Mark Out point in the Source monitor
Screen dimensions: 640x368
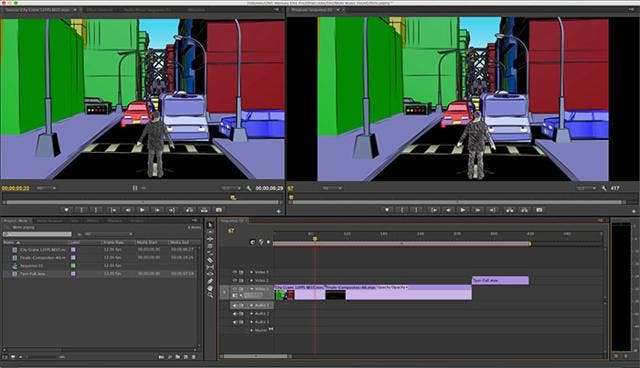pyautogui.click(x=96, y=210)
